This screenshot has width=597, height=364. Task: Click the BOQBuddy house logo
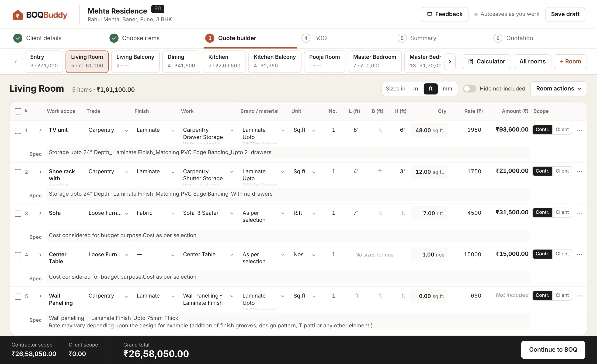(17, 14)
